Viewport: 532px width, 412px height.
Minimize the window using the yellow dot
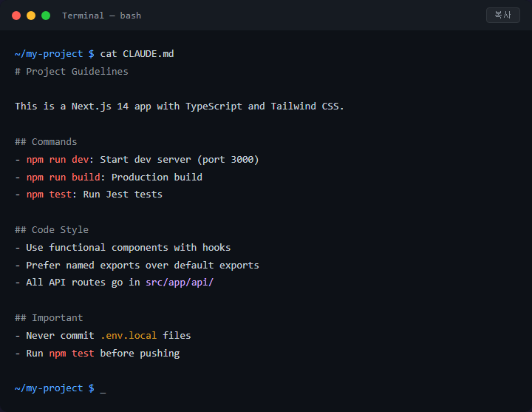(x=31, y=16)
